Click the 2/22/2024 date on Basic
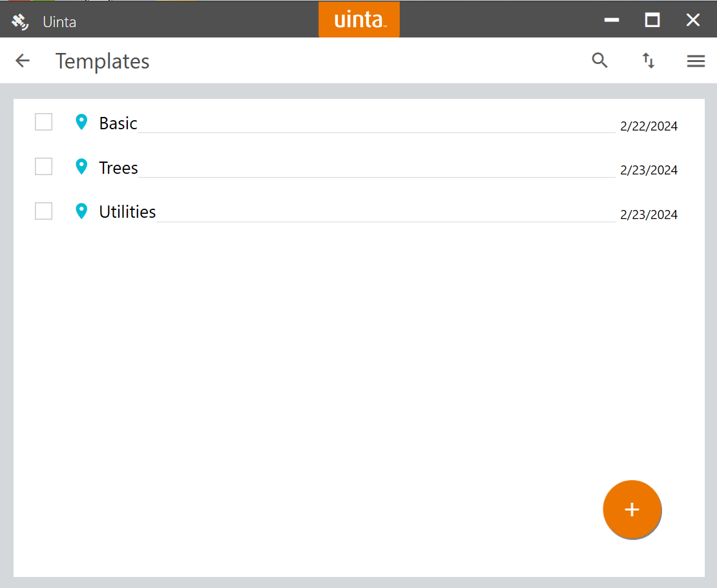This screenshot has width=717, height=588. 649,126
